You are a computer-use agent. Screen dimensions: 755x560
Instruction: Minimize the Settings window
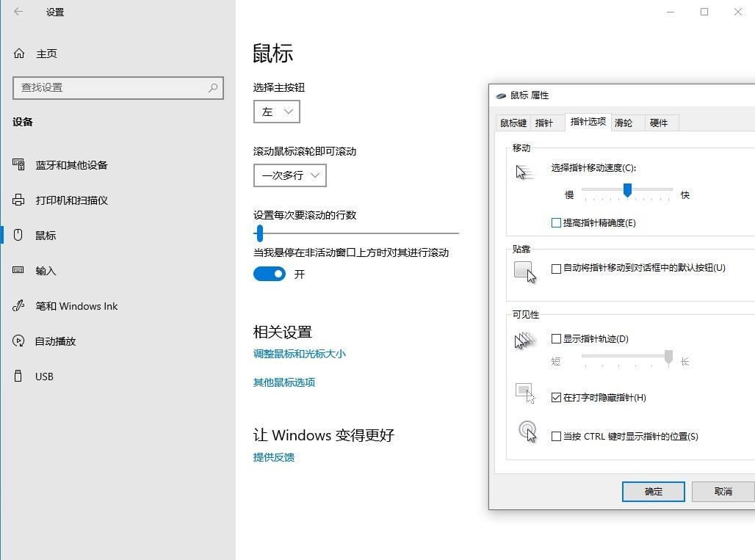click(x=671, y=12)
